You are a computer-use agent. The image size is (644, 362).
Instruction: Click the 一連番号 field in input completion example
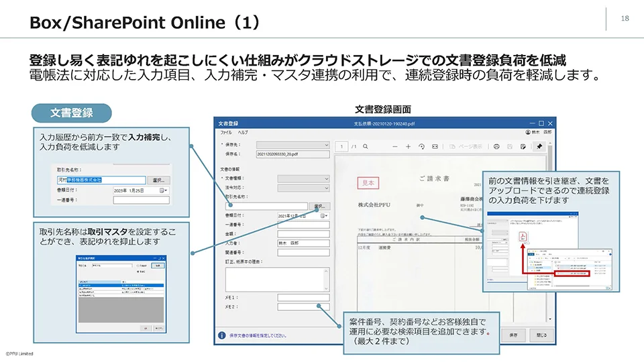[x=142, y=200]
